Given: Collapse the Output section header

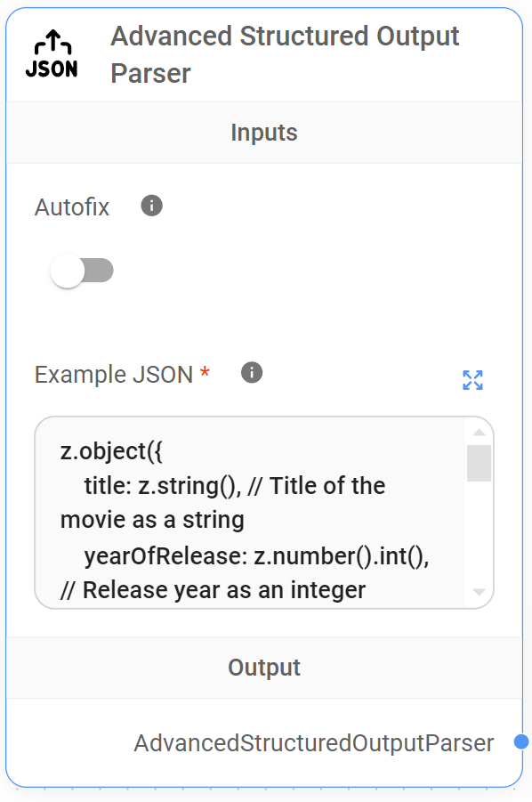Looking at the screenshot, I should click(263, 668).
